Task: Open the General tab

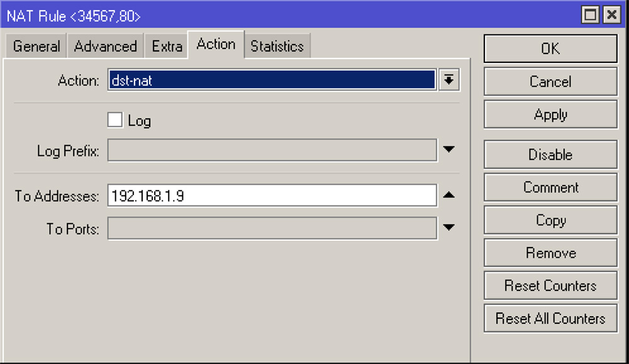Action: [x=36, y=47]
